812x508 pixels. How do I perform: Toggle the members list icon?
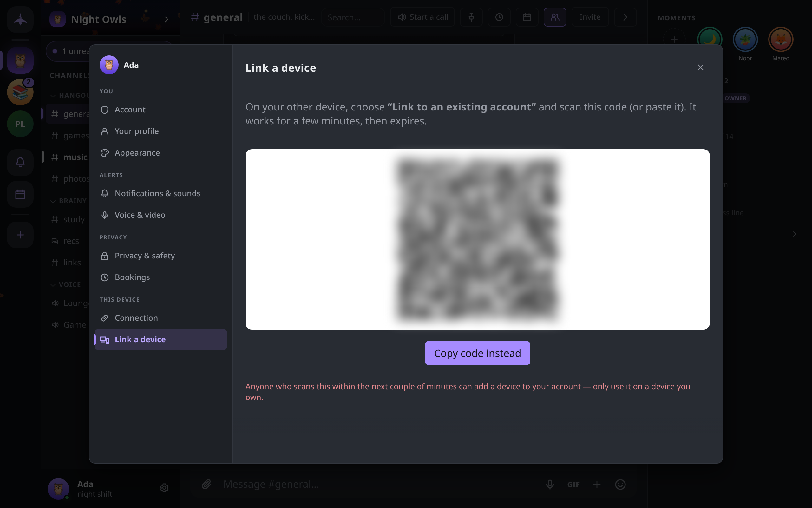pyautogui.click(x=555, y=17)
